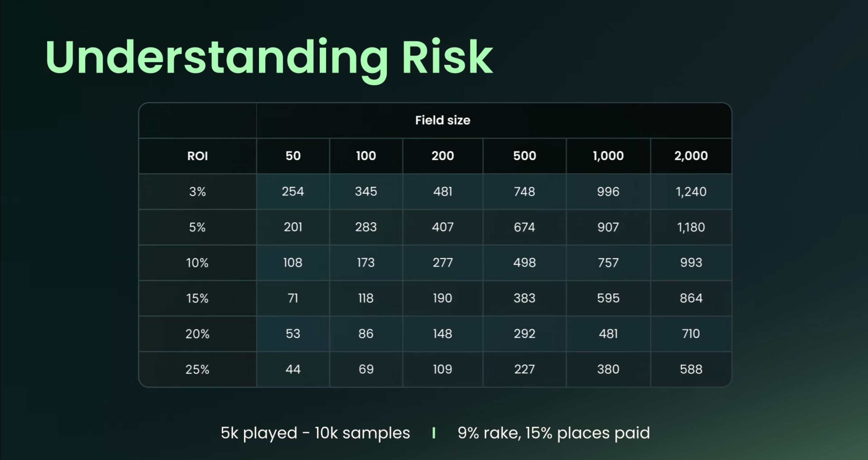Click the cell showing 292
The image size is (868, 460).
tap(524, 334)
